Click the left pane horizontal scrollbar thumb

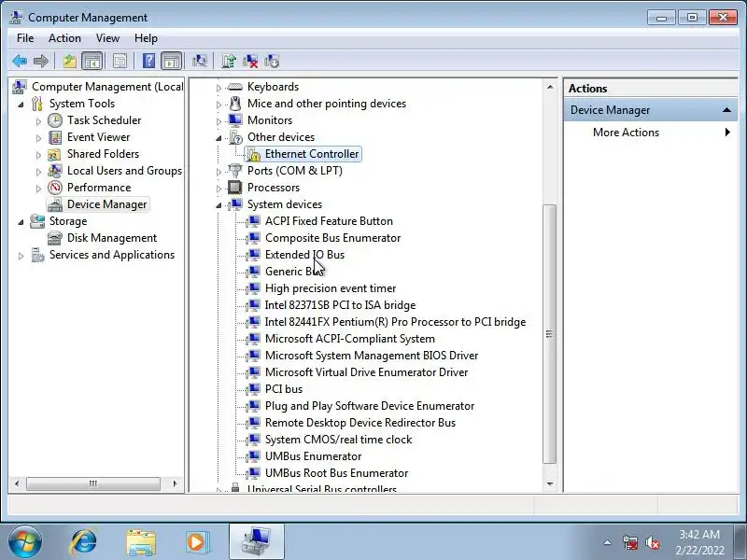[92, 483]
